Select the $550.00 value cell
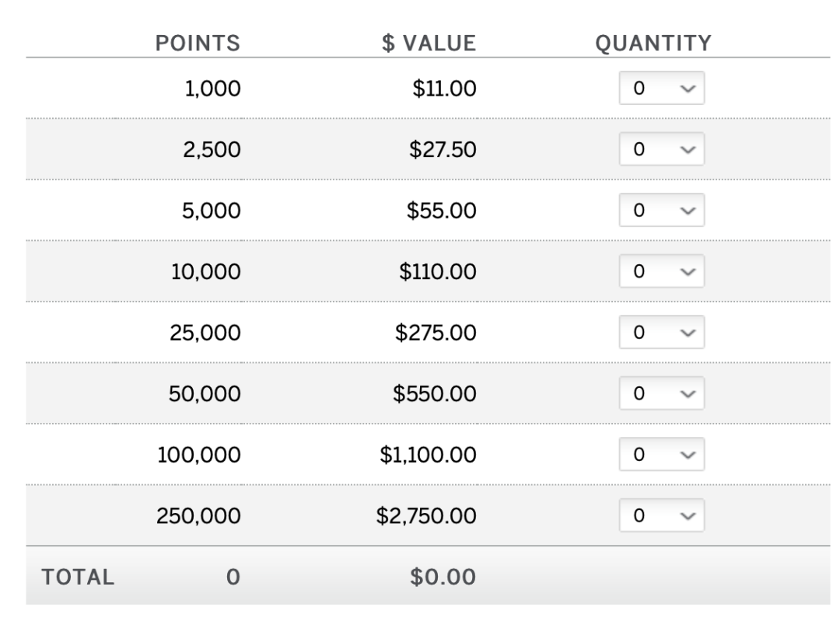The height and width of the screenshot is (618, 840). (435, 393)
